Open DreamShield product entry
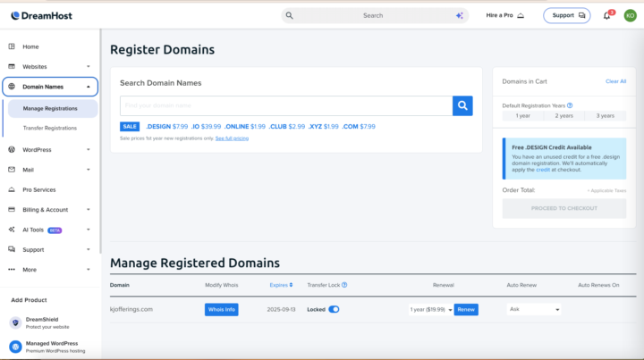Image resolution: width=644 pixels, height=360 pixels. coord(47,322)
